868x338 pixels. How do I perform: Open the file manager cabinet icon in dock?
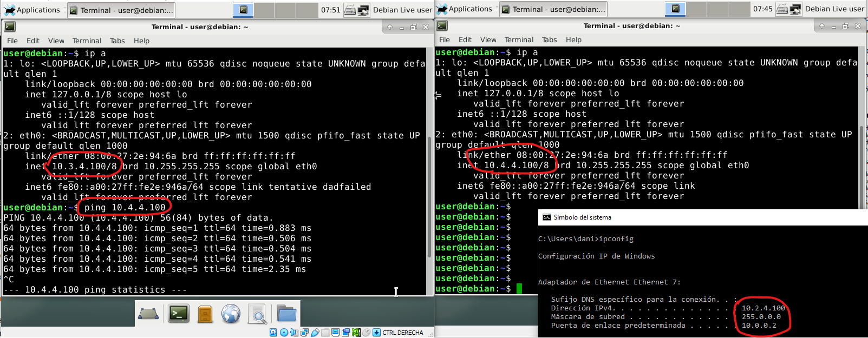205,314
